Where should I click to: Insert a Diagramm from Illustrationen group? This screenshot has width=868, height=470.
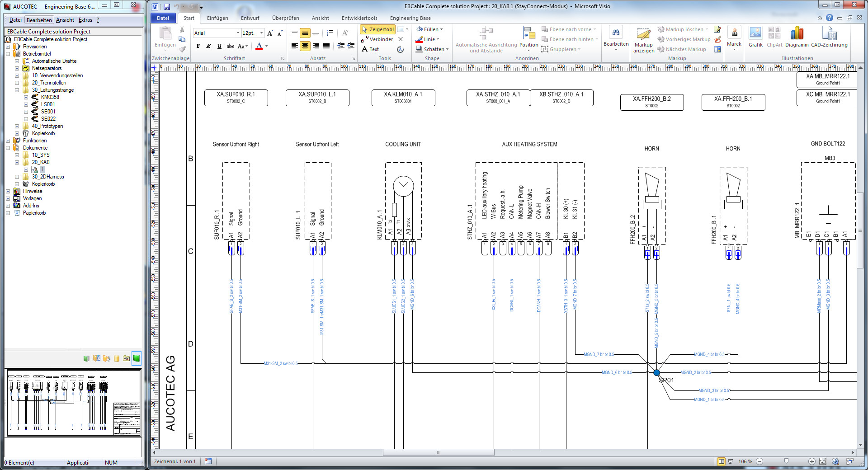pyautogui.click(x=797, y=37)
